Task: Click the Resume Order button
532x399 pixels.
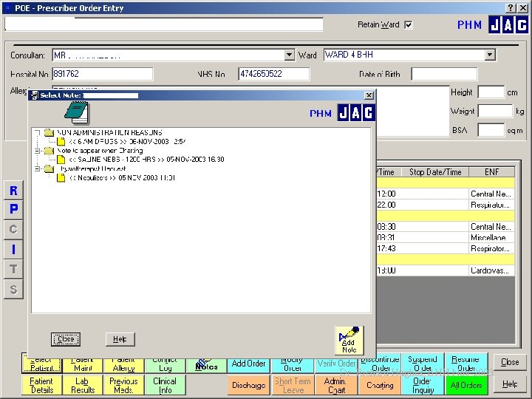Action: [466, 363]
